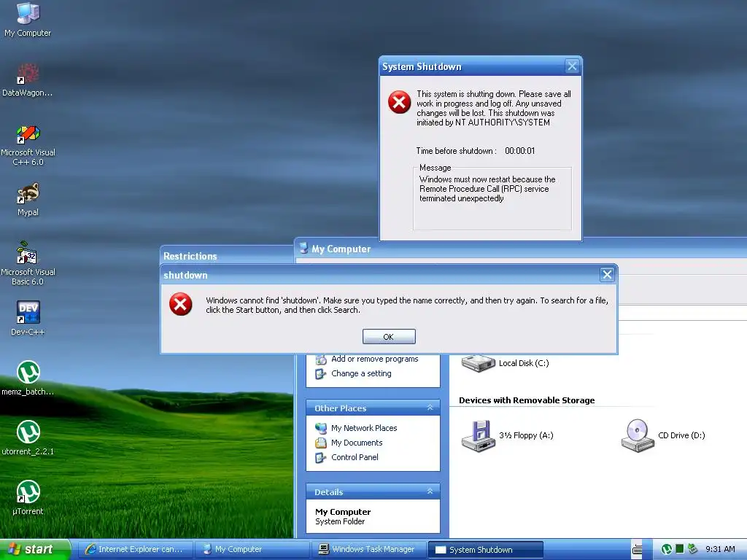
Task: Collapse the Details panel
Action: coord(430,491)
